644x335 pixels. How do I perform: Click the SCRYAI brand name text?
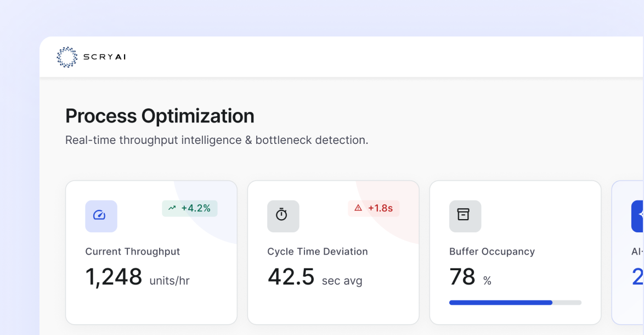(105, 57)
